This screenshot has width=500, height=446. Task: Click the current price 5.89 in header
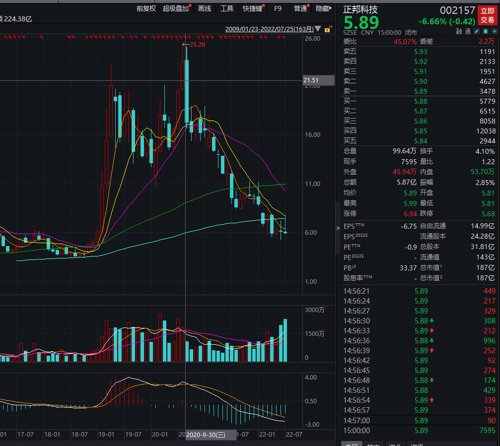coord(361,23)
